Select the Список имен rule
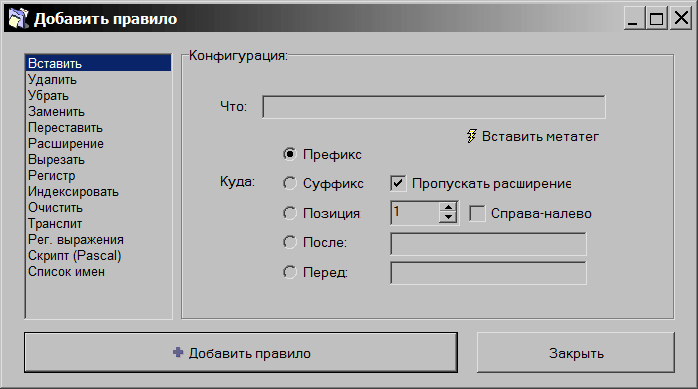 98,272
